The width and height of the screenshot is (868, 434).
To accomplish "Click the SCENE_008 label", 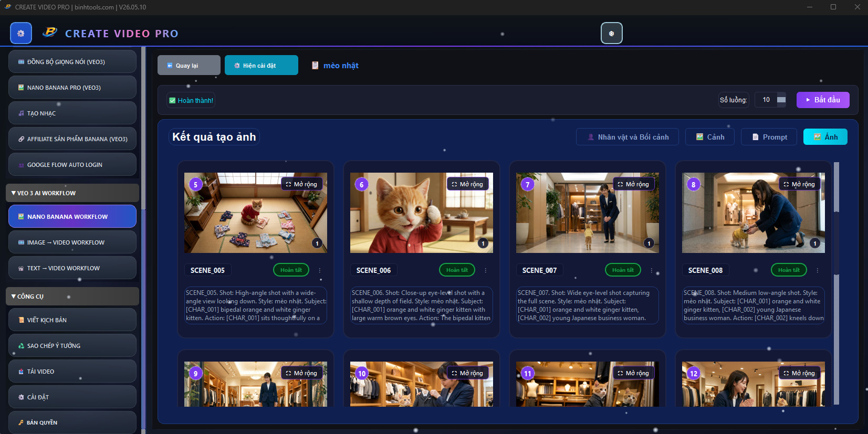I will coord(705,270).
